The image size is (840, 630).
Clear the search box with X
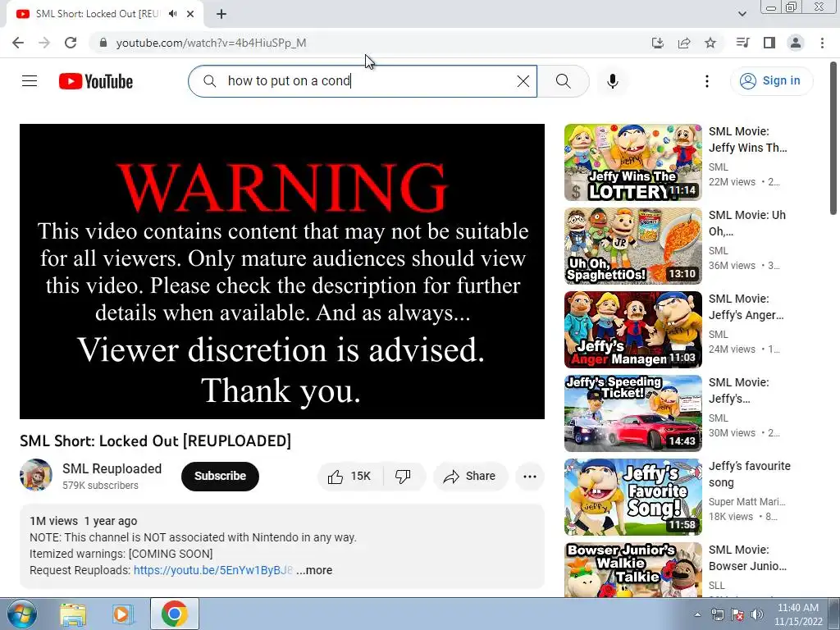(x=523, y=81)
